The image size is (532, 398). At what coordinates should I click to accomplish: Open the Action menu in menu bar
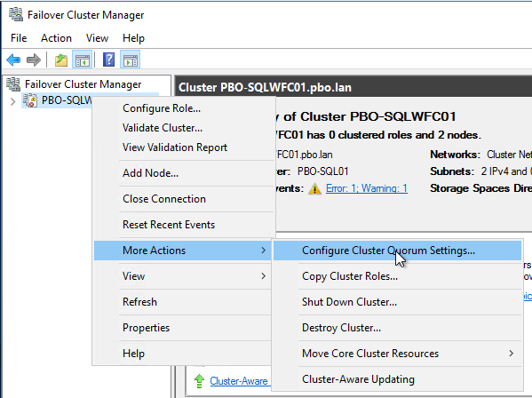(x=56, y=38)
